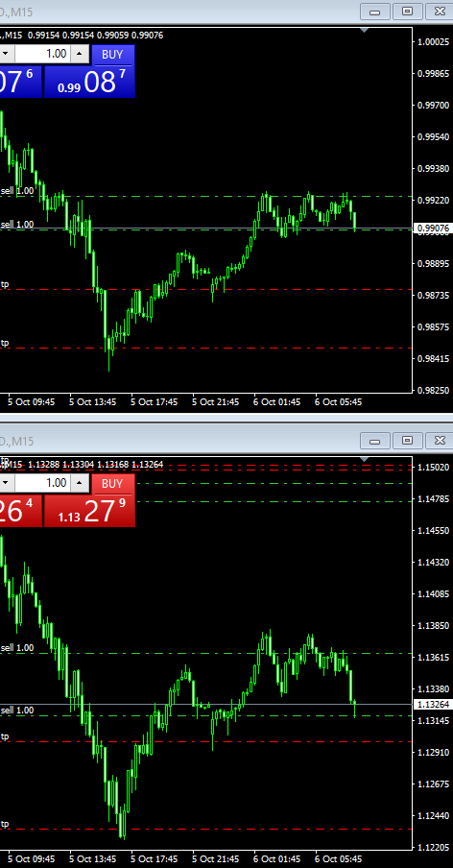Close the lower chart window
Image resolution: width=453 pixels, height=868 pixels.
(440, 441)
